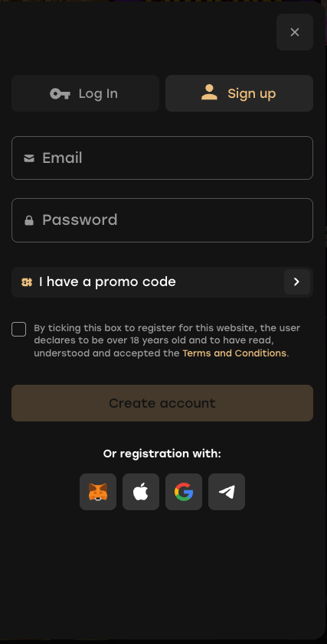Click the person icon beside Sign up
327x644 pixels.
pyautogui.click(x=209, y=93)
